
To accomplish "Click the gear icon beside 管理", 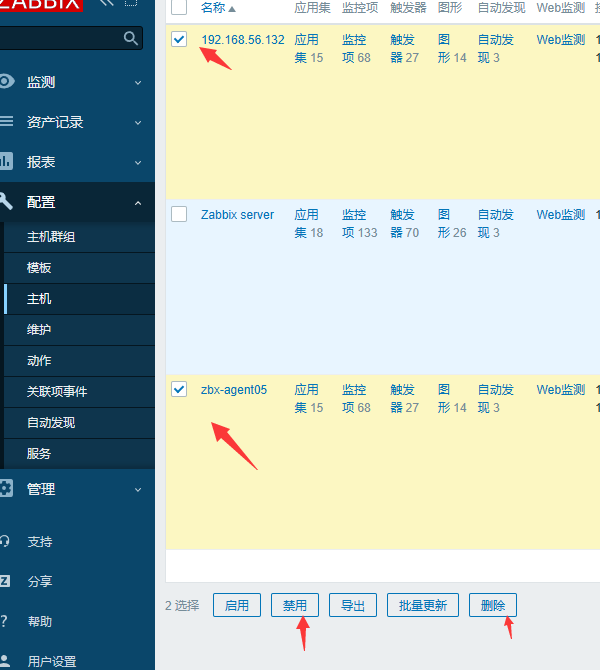I will point(6,488).
